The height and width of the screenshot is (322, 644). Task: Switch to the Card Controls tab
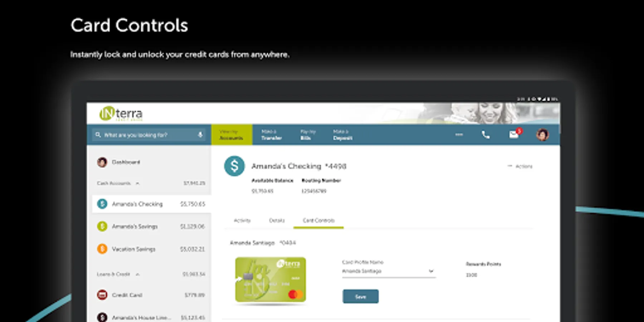tap(318, 220)
